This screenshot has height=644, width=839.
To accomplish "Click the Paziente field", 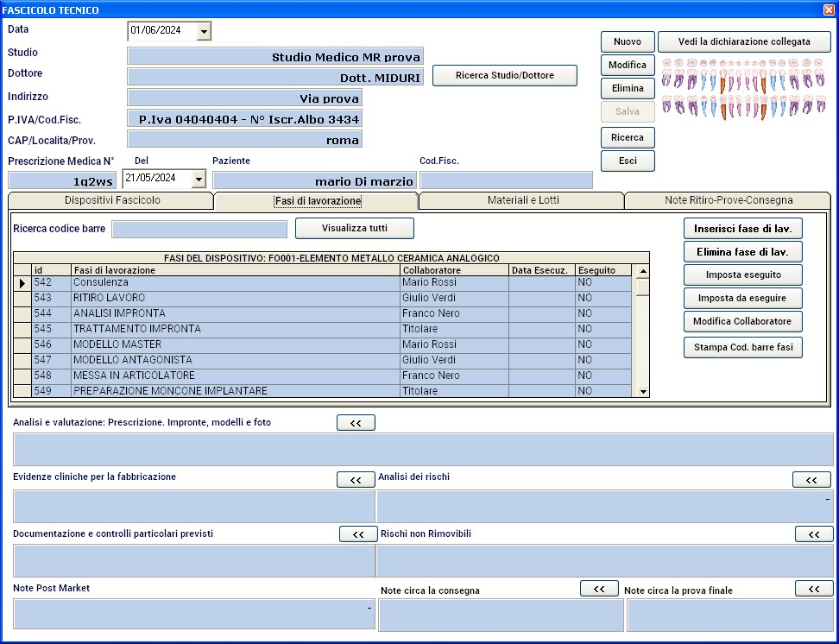I will [314, 180].
